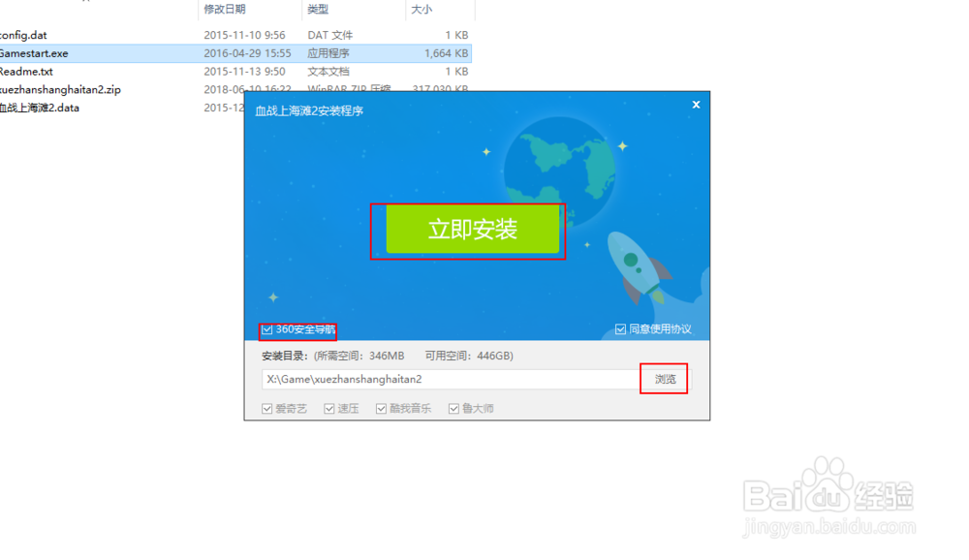969x560 pixels.
Task: Toggle the 同意使用协议 agreement checkbox
Action: (x=620, y=329)
